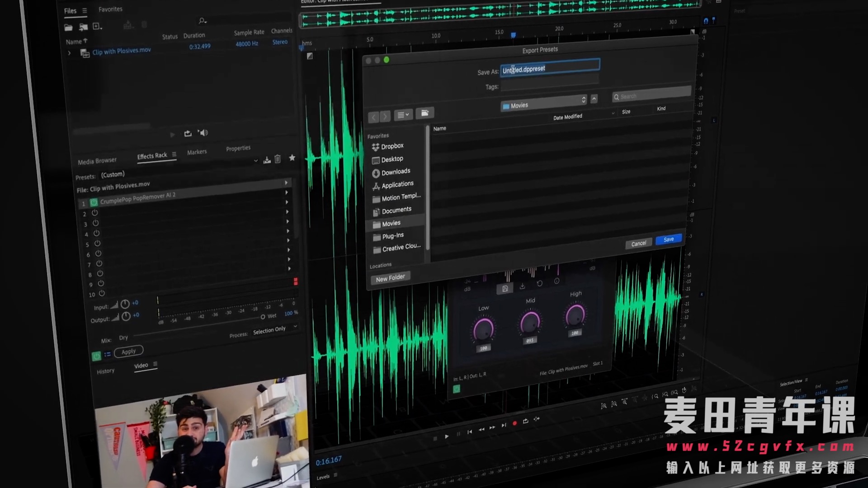Click the Rewind transport button
The width and height of the screenshot is (868, 488).
(481, 430)
